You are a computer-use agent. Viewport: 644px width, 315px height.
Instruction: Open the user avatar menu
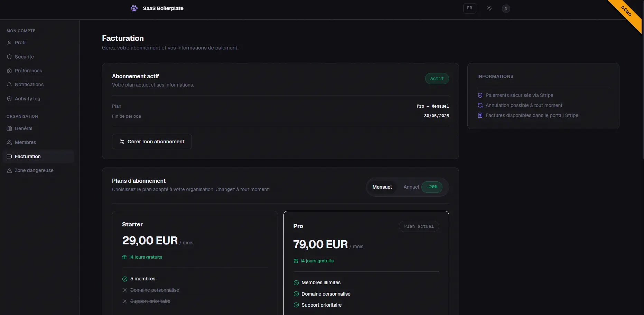[x=506, y=8]
